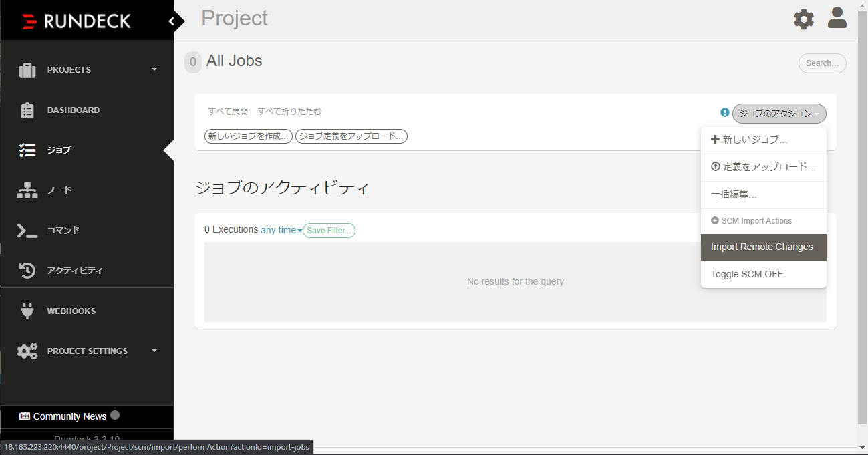Click すべて展開 link
The image size is (868, 455).
coord(228,112)
